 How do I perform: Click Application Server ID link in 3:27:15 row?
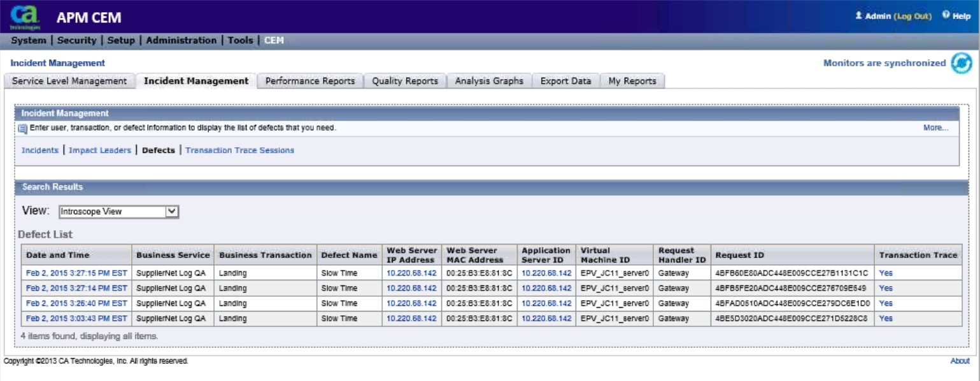tap(546, 273)
